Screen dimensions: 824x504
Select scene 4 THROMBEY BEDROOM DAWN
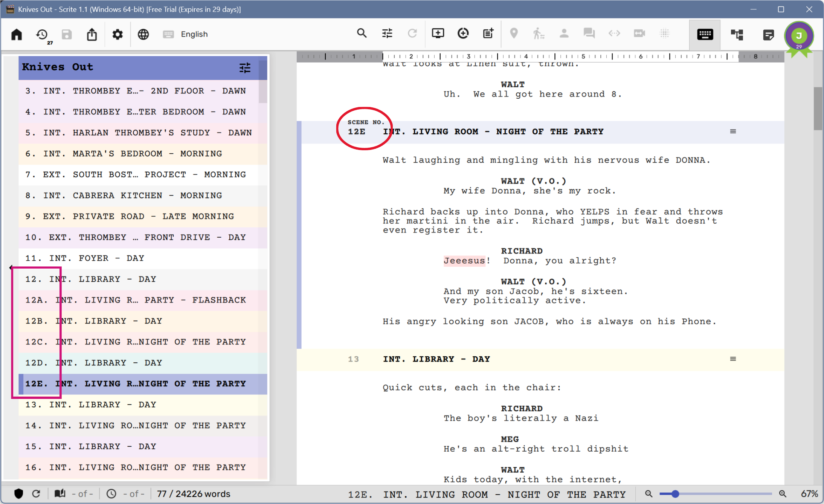point(139,112)
